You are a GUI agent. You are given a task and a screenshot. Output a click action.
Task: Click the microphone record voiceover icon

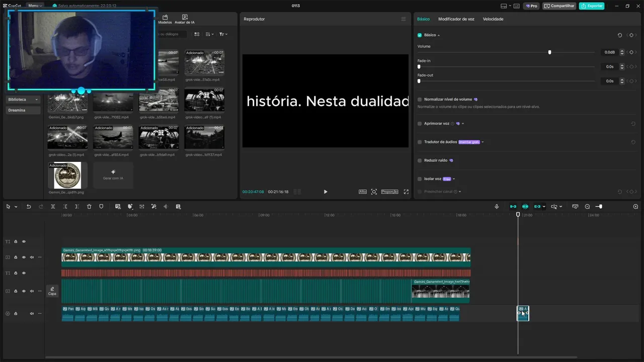pos(497,207)
